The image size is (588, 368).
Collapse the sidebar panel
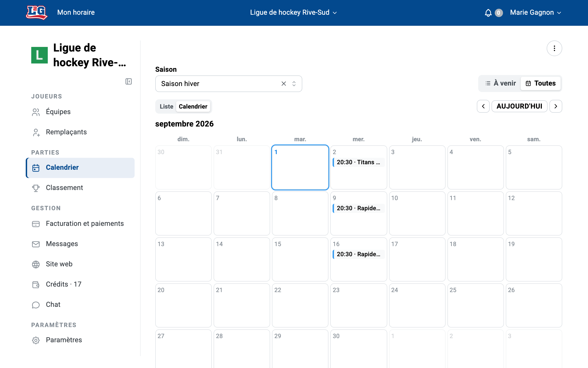click(x=129, y=81)
